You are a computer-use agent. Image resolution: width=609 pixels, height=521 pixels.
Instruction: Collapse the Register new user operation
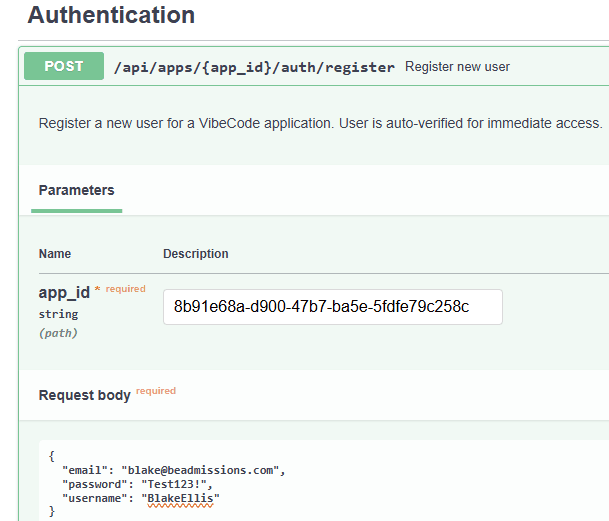(457, 67)
